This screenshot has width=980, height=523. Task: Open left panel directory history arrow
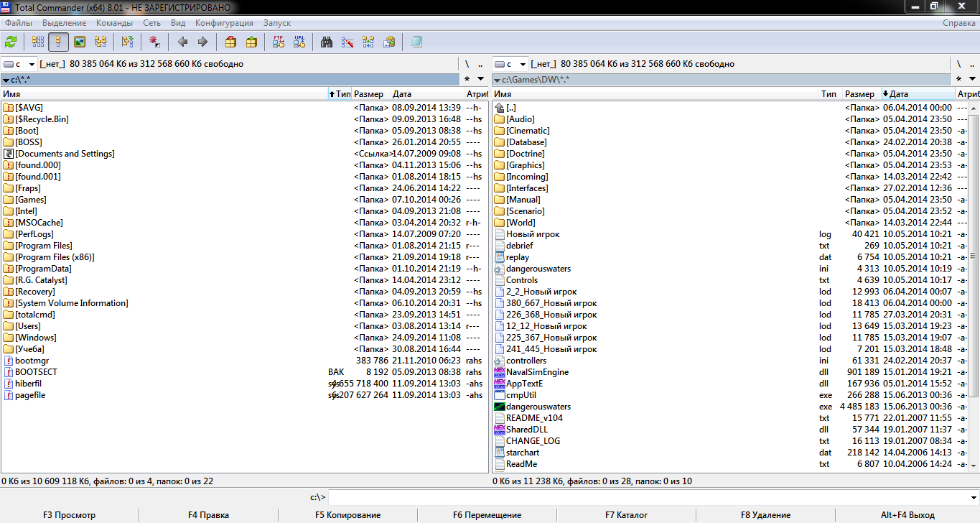[x=480, y=79]
